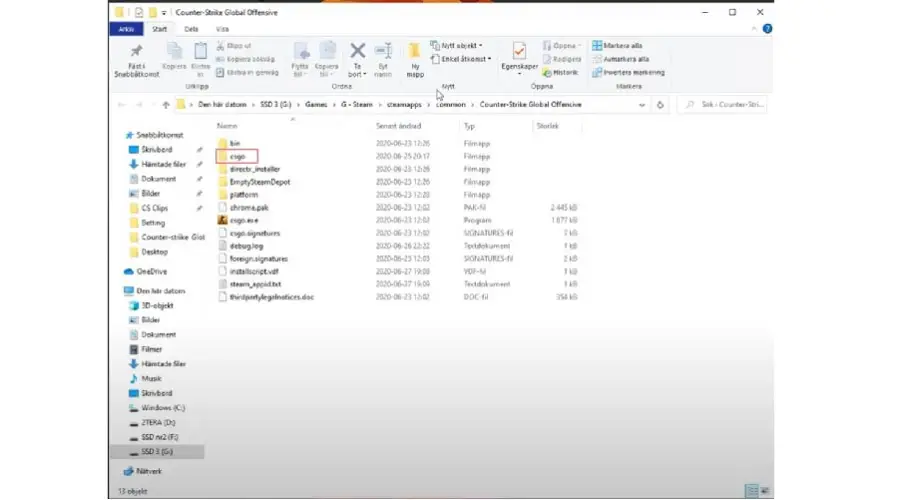Open the Windows (C:) drive
Image resolution: width=899 pixels, height=500 pixels.
(x=157, y=408)
